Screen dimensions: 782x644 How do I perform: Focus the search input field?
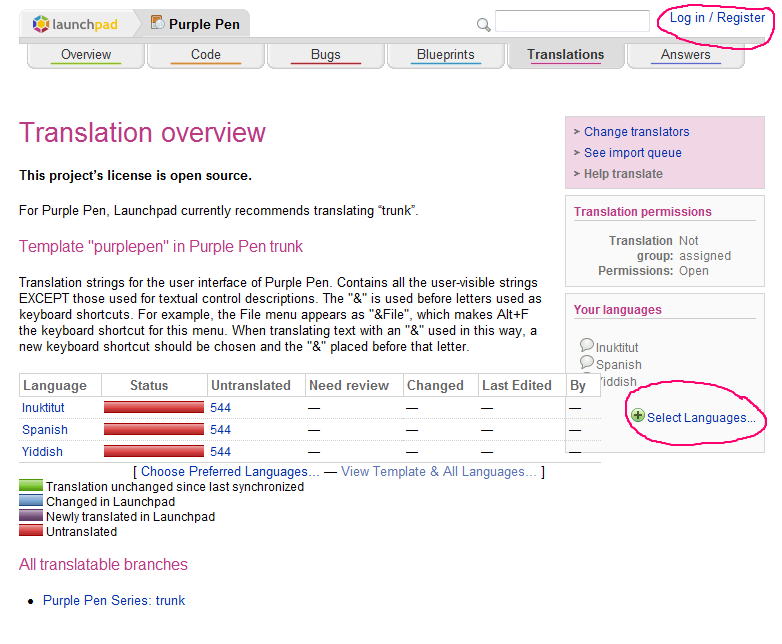click(x=572, y=21)
